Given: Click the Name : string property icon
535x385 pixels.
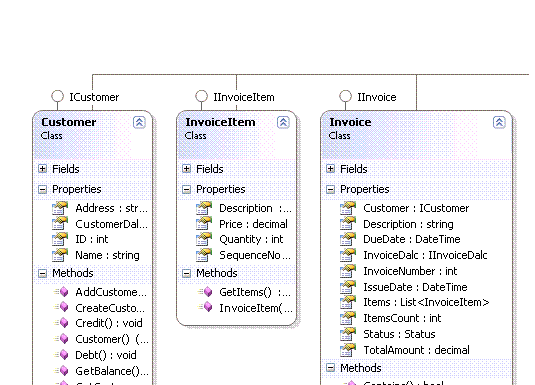Looking at the screenshot, I should (60, 255).
